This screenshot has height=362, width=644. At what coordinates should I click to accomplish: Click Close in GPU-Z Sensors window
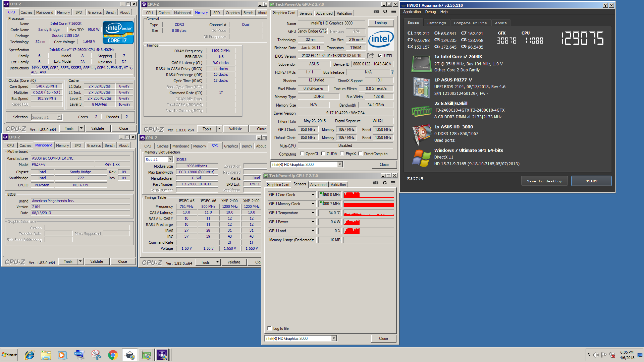coord(383,339)
